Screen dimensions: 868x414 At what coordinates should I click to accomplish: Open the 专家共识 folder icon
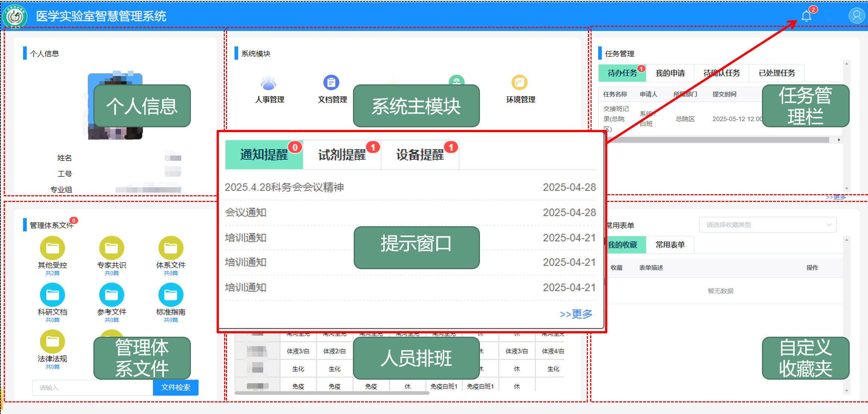(x=111, y=248)
